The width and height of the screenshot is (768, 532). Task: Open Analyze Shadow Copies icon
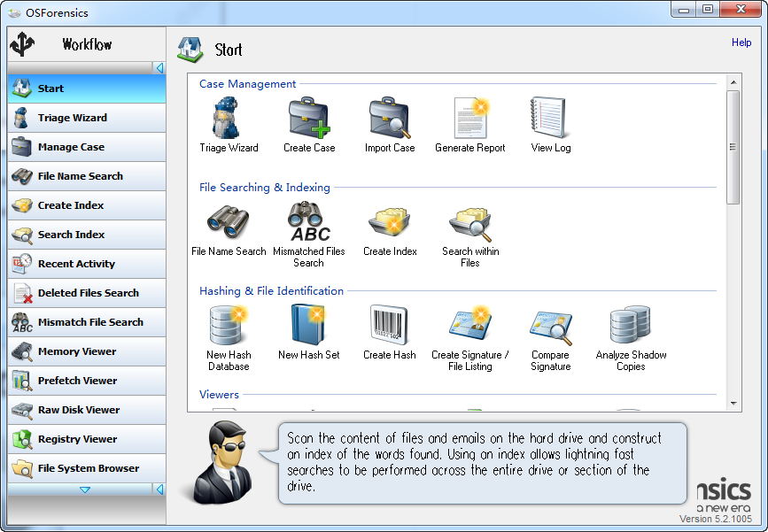[x=631, y=324]
